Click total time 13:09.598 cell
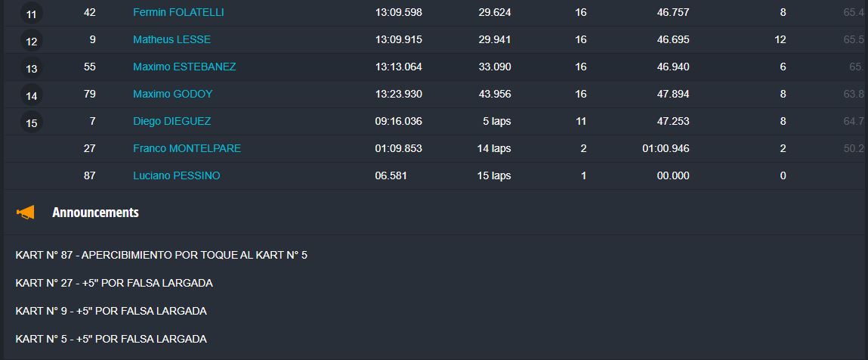Image resolution: width=868 pixels, height=360 pixels. [x=399, y=12]
